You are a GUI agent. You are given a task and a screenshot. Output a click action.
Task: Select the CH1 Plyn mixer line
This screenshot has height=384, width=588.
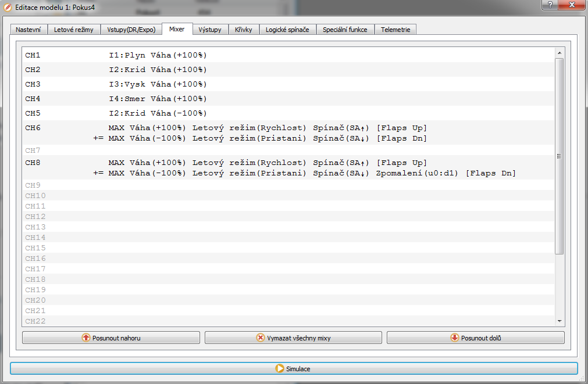tap(158, 55)
